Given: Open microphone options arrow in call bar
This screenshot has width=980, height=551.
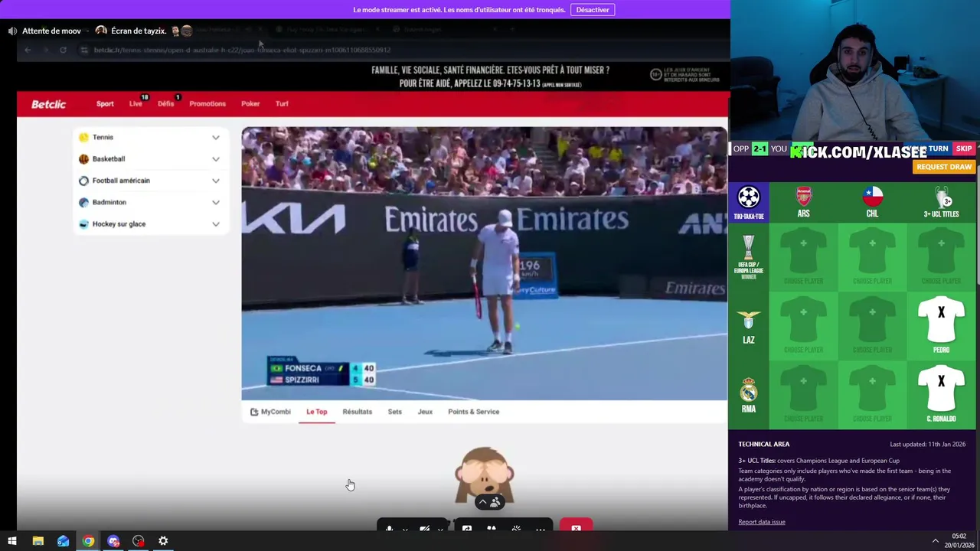Looking at the screenshot, I should (405, 529).
